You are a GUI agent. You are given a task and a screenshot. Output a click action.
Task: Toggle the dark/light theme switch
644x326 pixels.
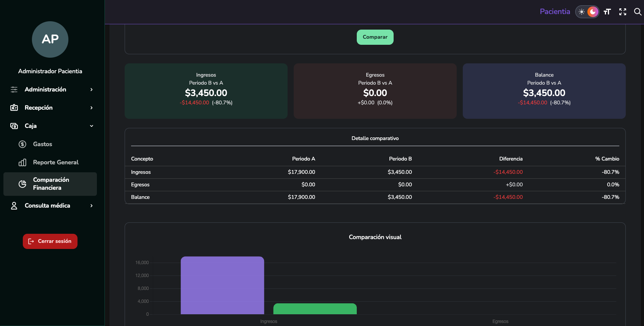point(587,12)
